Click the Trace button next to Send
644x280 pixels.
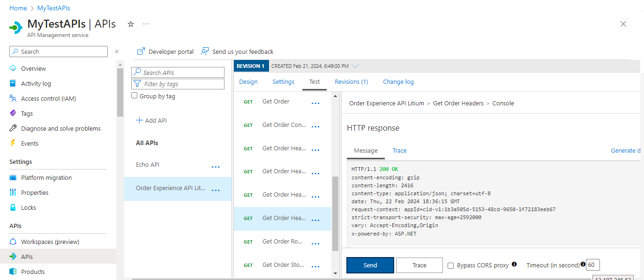[x=419, y=265]
